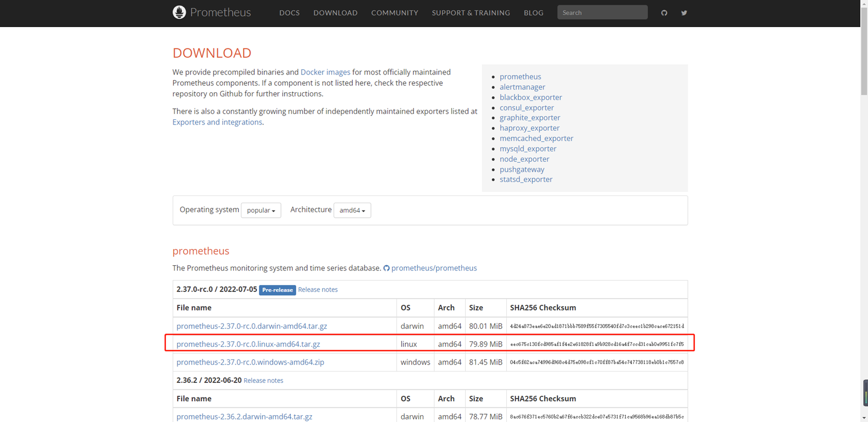Viewport: 868px width, 422px height.
Task: Jump to haproxy_exporter in the component list
Action: (x=530, y=128)
